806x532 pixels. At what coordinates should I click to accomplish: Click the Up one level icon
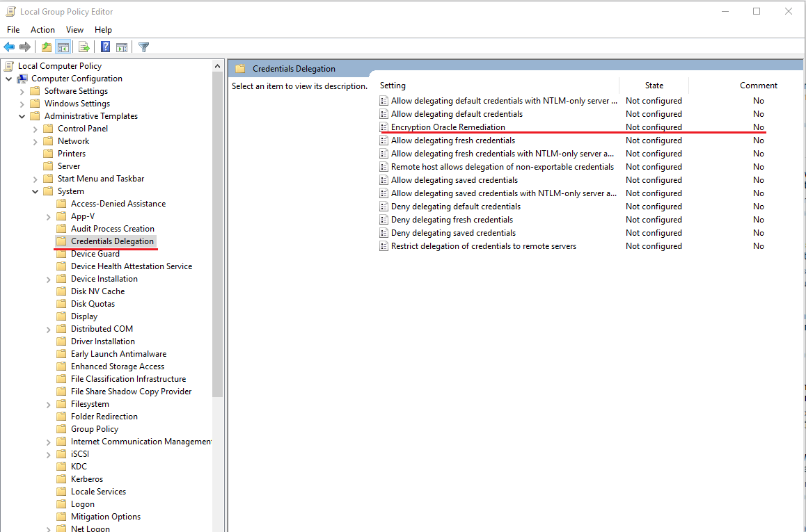click(45, 47)
